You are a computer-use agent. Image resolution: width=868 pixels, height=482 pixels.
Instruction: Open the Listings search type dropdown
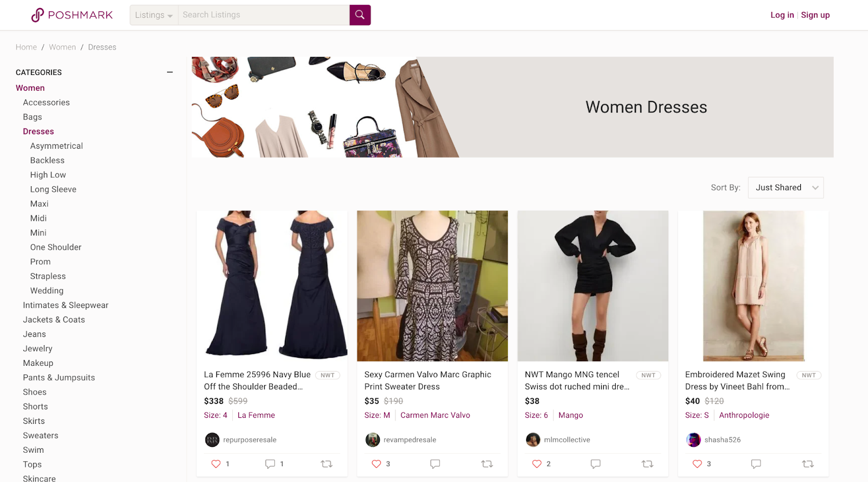(x=154, y=15)
